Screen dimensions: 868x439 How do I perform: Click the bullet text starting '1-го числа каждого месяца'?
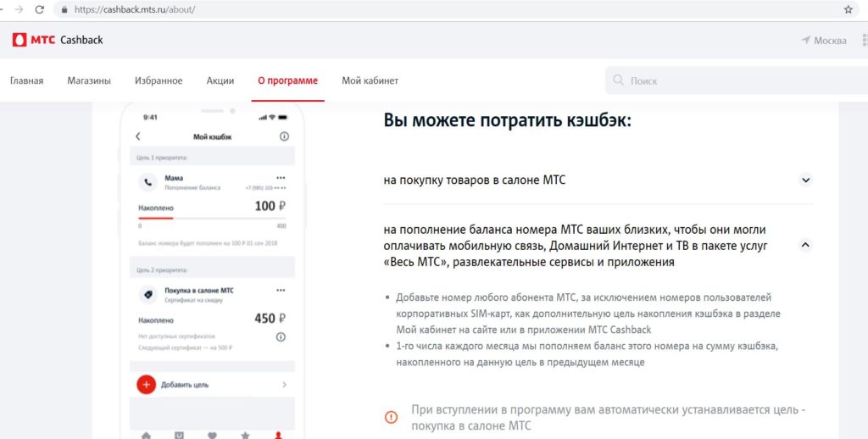(x=587, y=354)
